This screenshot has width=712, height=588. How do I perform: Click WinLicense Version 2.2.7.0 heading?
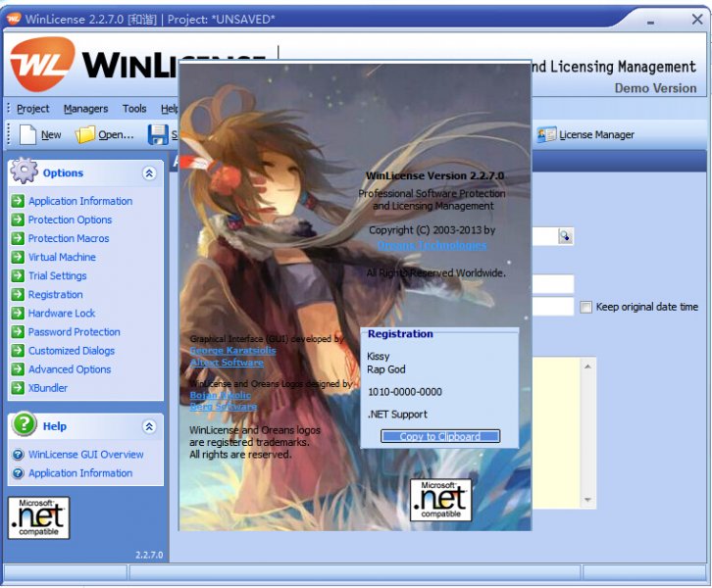(434, 175)
